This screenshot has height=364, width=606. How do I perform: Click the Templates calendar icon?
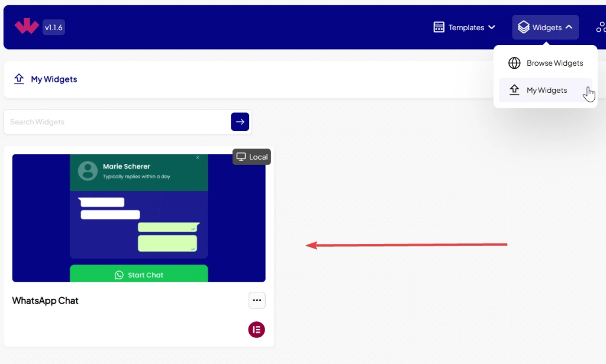point(439,27)
